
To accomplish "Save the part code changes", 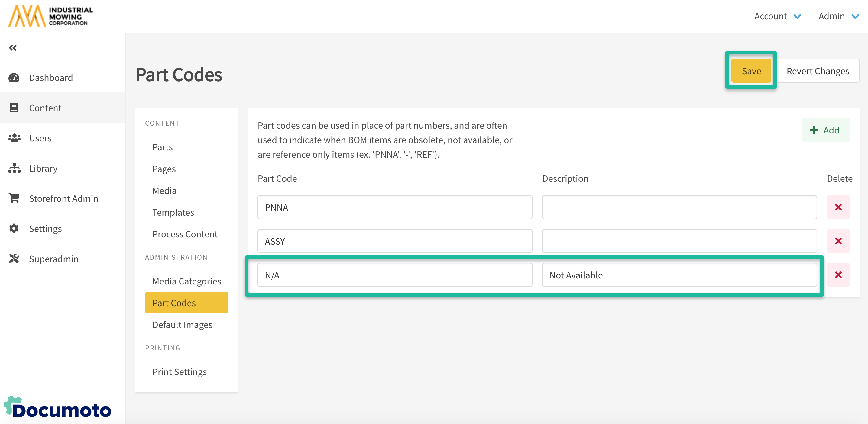I will coord(751,71).
